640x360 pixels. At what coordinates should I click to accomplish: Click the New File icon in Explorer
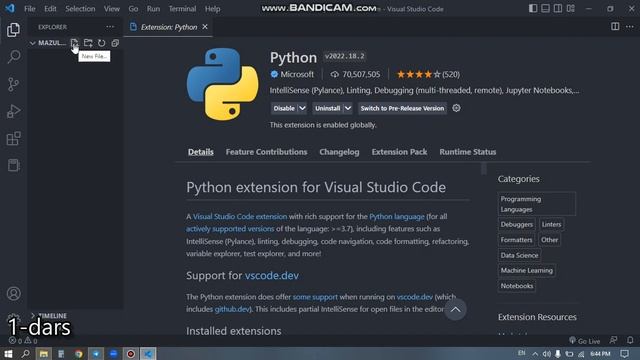(74, 43)
